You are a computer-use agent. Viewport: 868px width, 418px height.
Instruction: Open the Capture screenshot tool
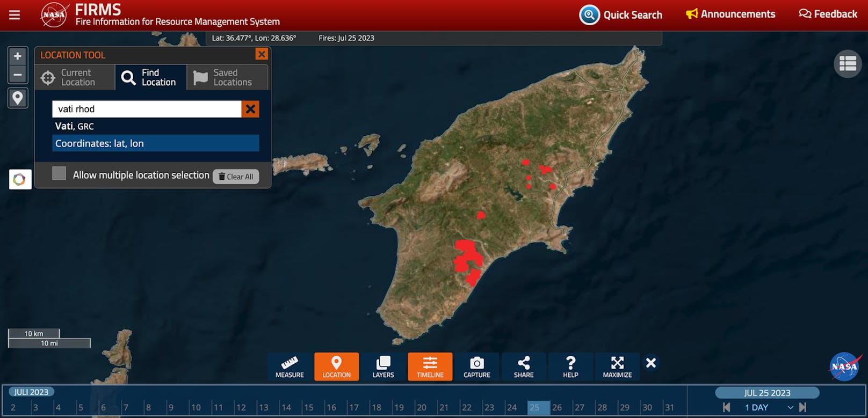(x=477, y=366)
